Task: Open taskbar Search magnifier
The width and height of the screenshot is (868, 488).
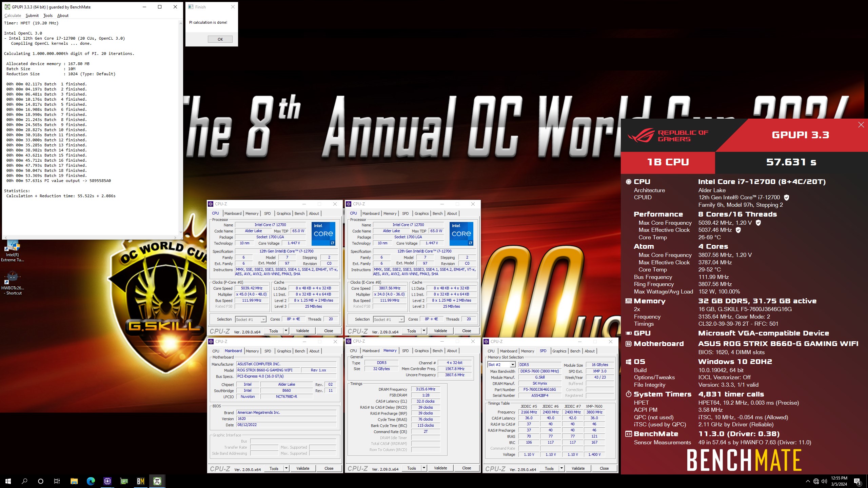Action: click(24, 481)
